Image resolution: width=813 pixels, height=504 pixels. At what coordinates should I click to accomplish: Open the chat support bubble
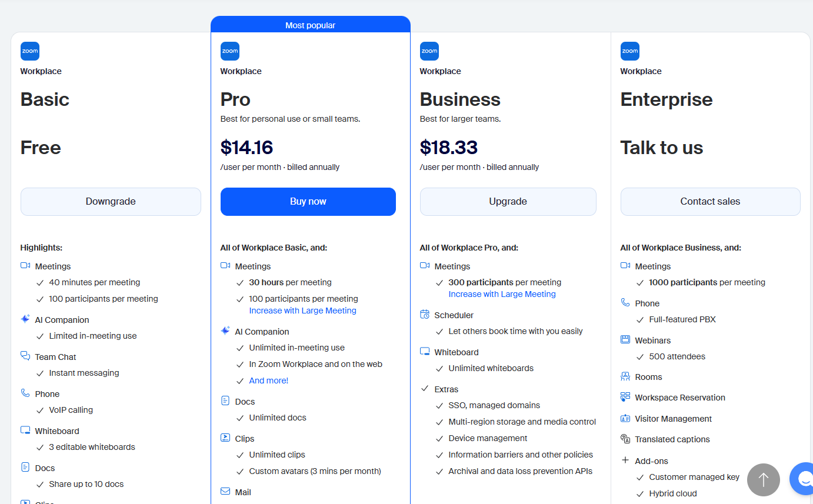pos(802,479)
